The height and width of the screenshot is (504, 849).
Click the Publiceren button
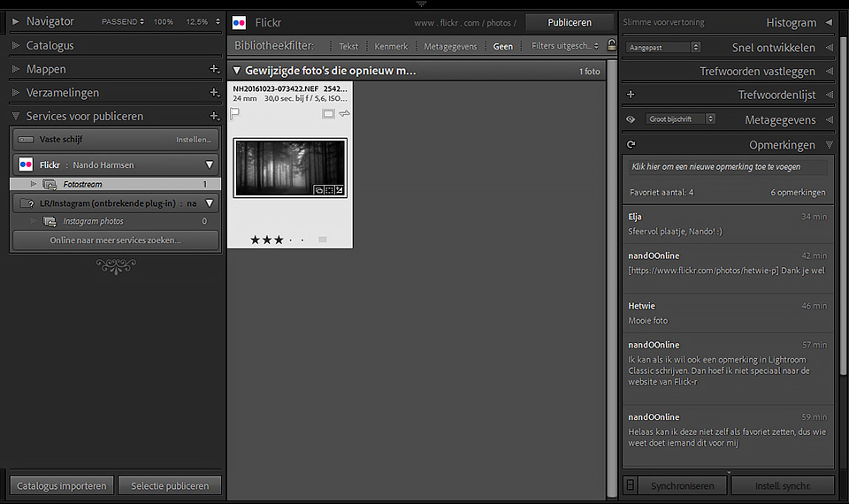[x=569, y=23]
